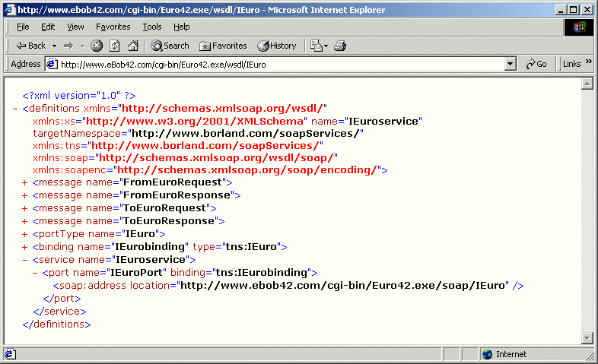Image resolution: width=598 pixels, height=364 pixels.
Task: Open the Tools menu
Action: pyautogui.click(x=152, y=27)
